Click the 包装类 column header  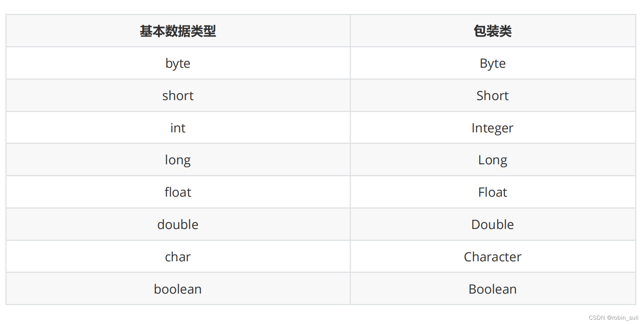pyautogui.click(x=493, y=31)
